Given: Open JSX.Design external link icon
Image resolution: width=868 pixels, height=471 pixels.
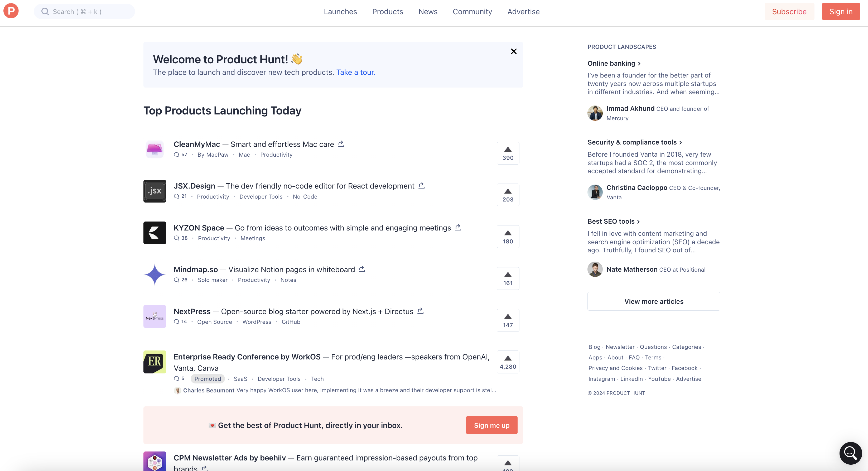Looking at the screenshot, I should click(x=421, y=186).
